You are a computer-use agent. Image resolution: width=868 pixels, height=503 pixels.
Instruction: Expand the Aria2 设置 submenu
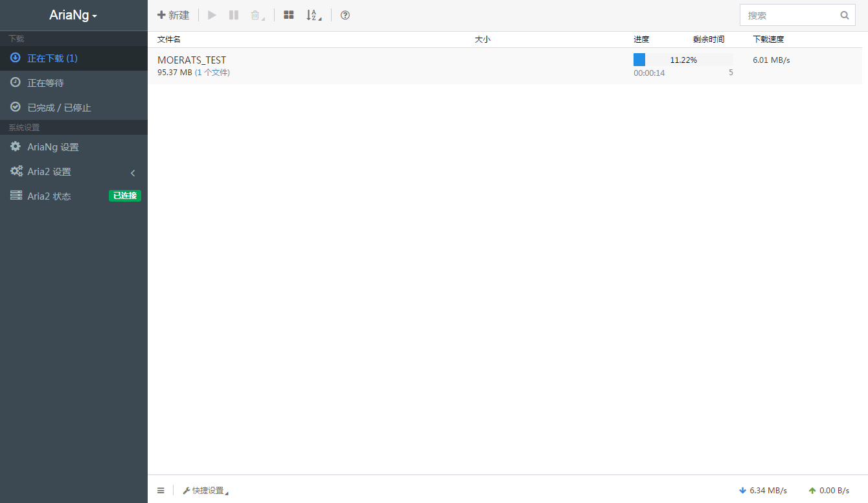click(74, 172)
